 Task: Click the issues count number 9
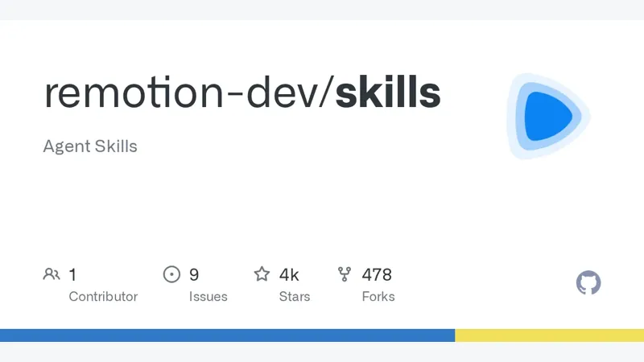[x=194, y=274]
